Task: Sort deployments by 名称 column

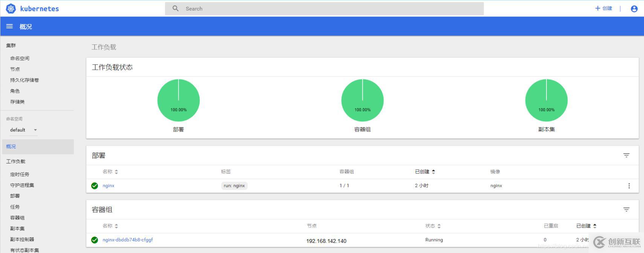Action: point(110,172)
